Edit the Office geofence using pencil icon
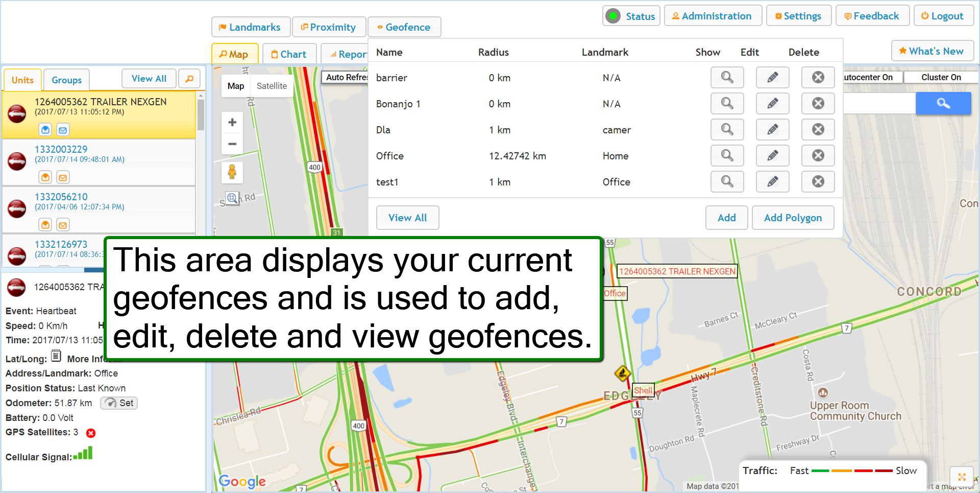The height and width of the screenshot is (493, 980). [x=772, y=156]
